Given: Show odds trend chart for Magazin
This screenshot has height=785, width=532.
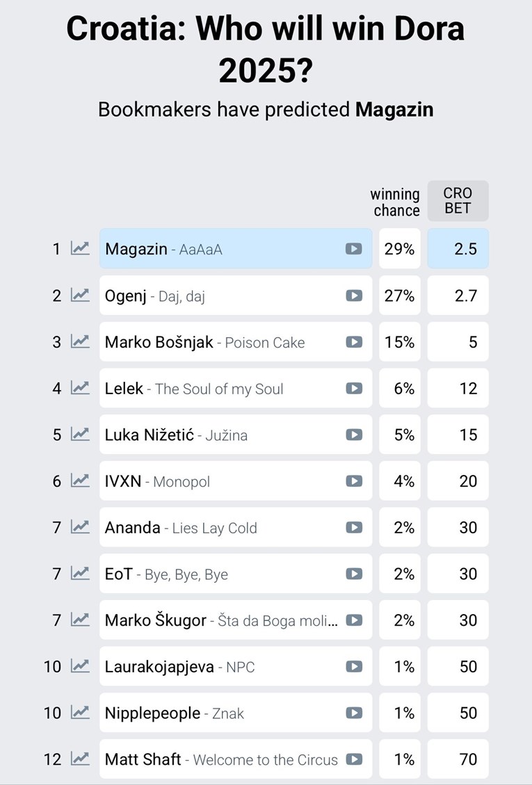Looking at the screenshot, I should (80, 248).
